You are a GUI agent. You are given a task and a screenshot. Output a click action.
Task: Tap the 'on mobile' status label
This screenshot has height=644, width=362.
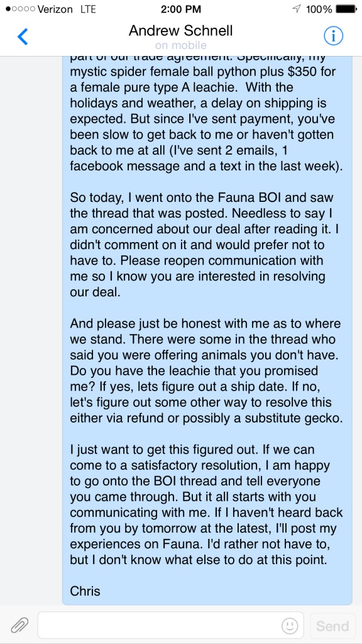tap(180, 45)
